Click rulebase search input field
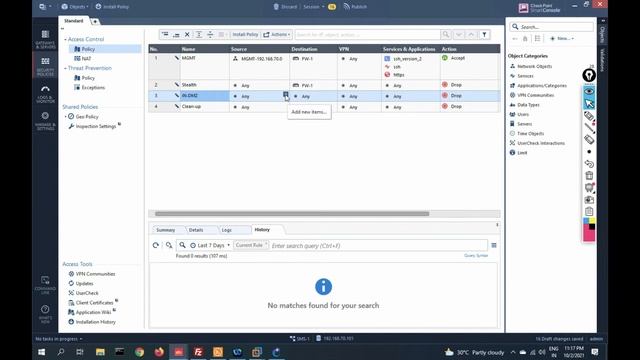640x360 pixels. tap(367, 35)
